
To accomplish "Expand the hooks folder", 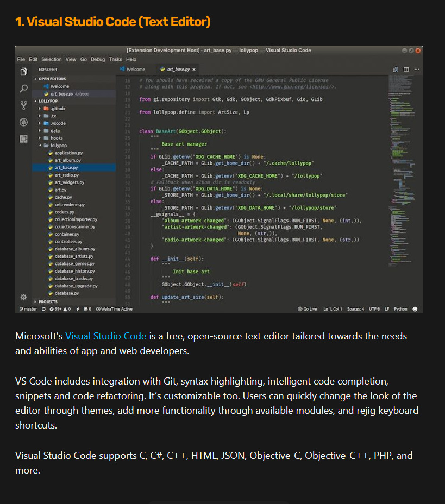I will (57, 138).
